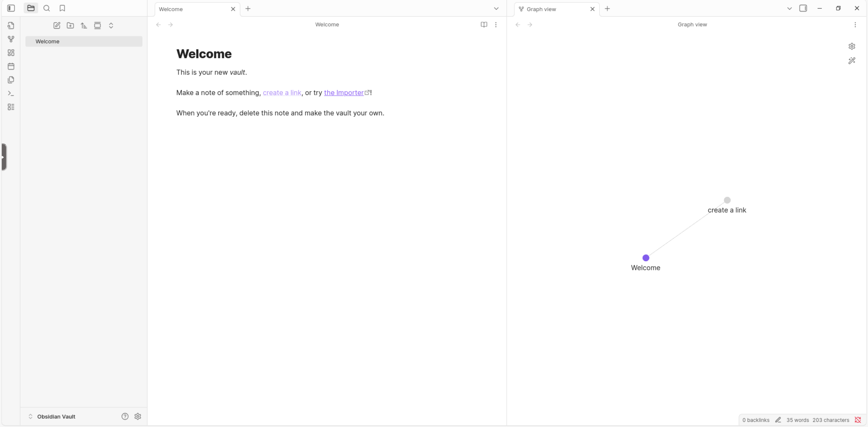
Task: Create new canvas from ribbon
Action: point(11,53)
